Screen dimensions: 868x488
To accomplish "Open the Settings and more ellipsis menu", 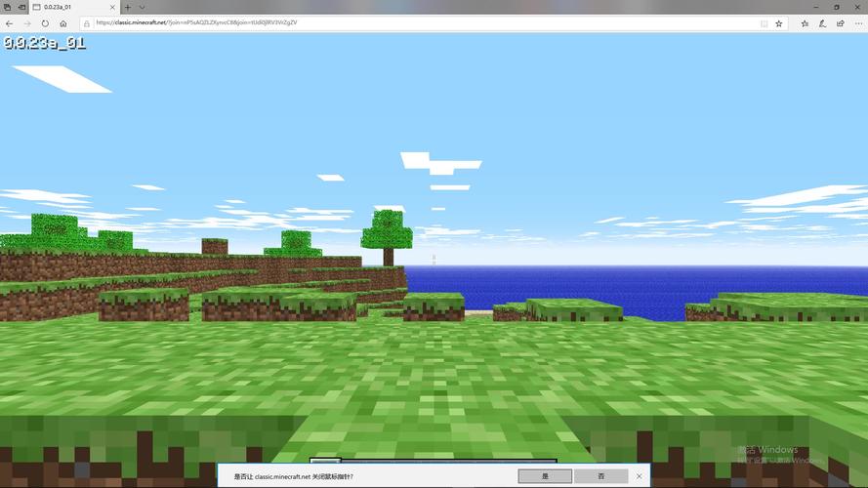I will [x=856, y=23].
